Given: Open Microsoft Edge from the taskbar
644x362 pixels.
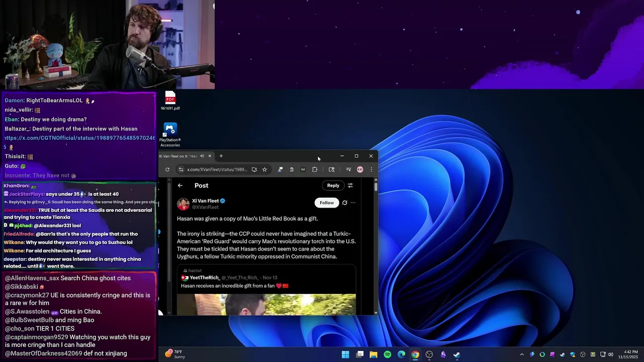Looking at the screenshot, I should [401, 354].
